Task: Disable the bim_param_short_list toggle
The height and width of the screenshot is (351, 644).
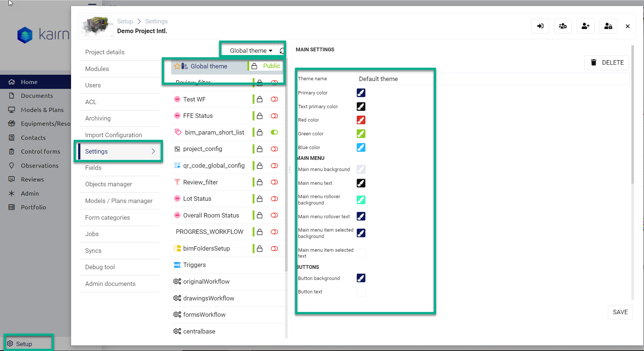Action: (x=274, y=132)
